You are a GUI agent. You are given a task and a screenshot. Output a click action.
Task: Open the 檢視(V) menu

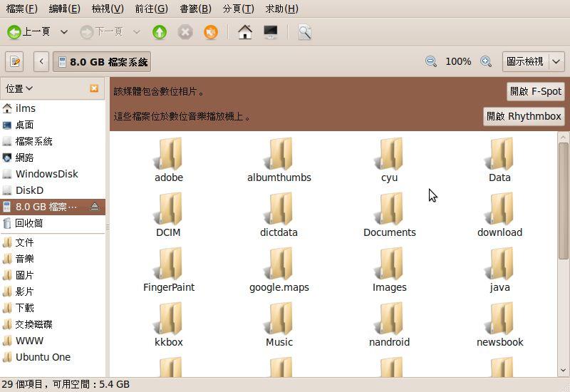[108, 9]
